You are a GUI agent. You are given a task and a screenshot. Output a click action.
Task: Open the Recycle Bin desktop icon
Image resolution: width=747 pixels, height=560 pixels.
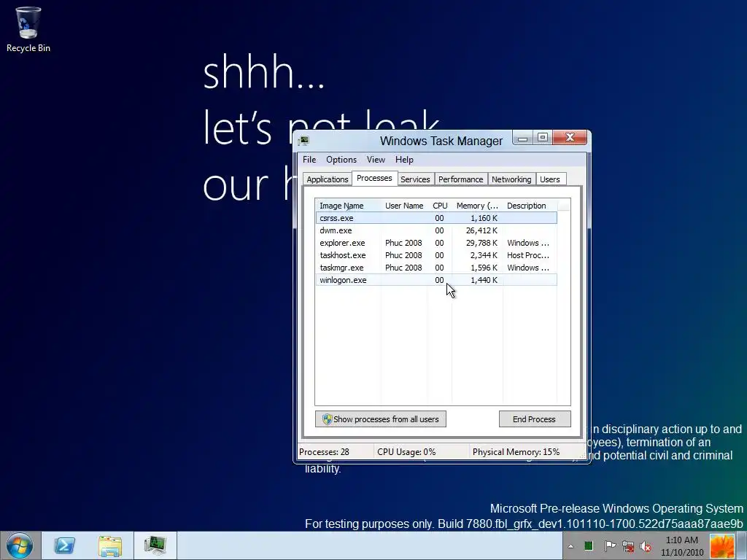(28, 29)
